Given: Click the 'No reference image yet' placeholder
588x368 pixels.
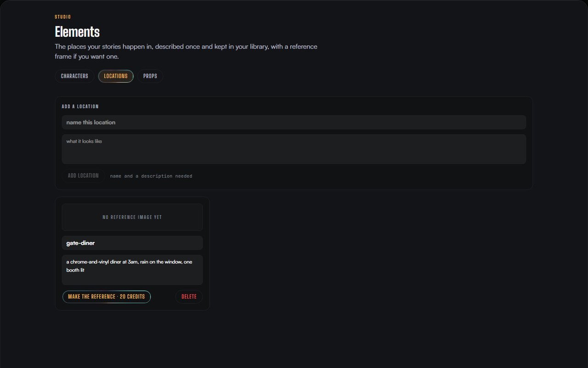Looking at the screenshot, I should (x=132, y=217).
